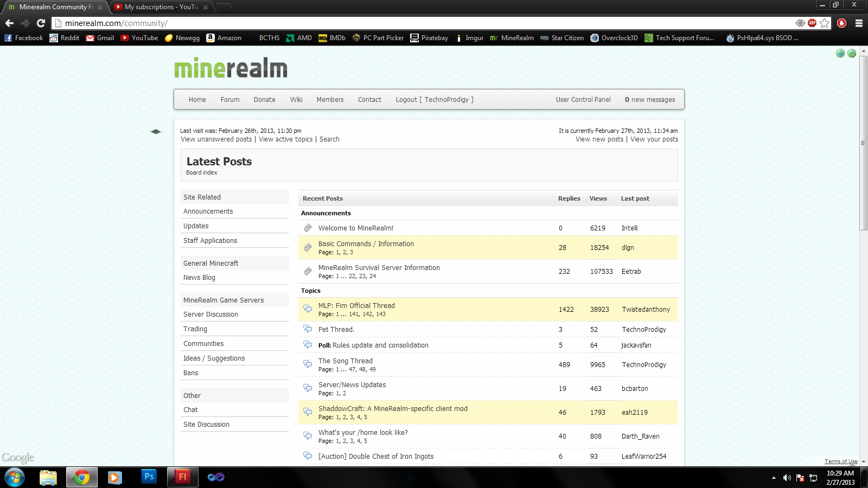Open the Photoshop icon in the taskbar
Screen dimensions: 868x488
tap(149, 477)
